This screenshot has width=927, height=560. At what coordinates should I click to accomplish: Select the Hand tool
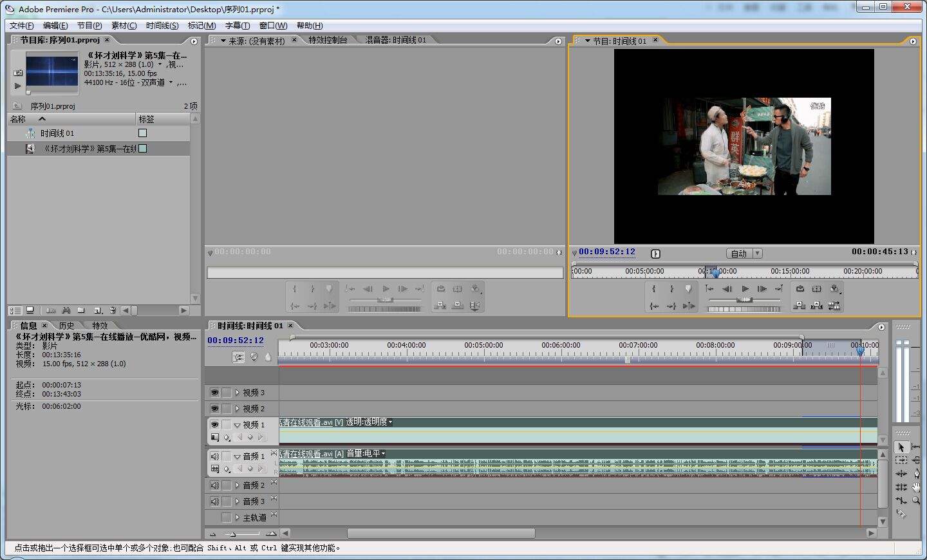click(x=915, y=487)
